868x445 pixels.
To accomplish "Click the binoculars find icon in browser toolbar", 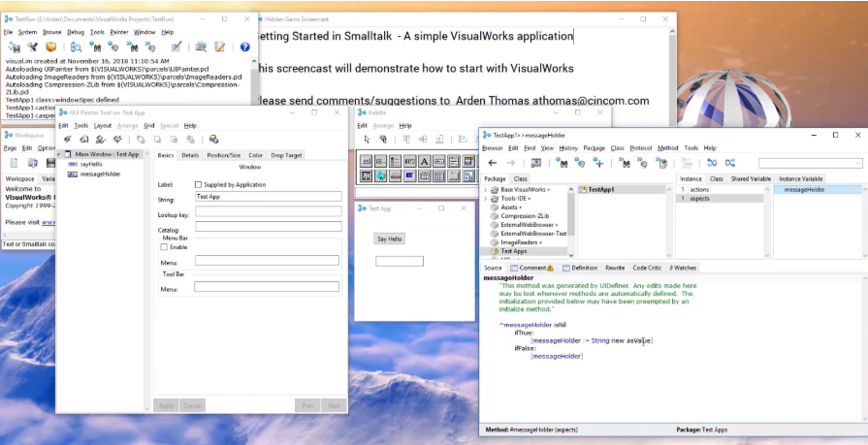I will pos(562,163).
